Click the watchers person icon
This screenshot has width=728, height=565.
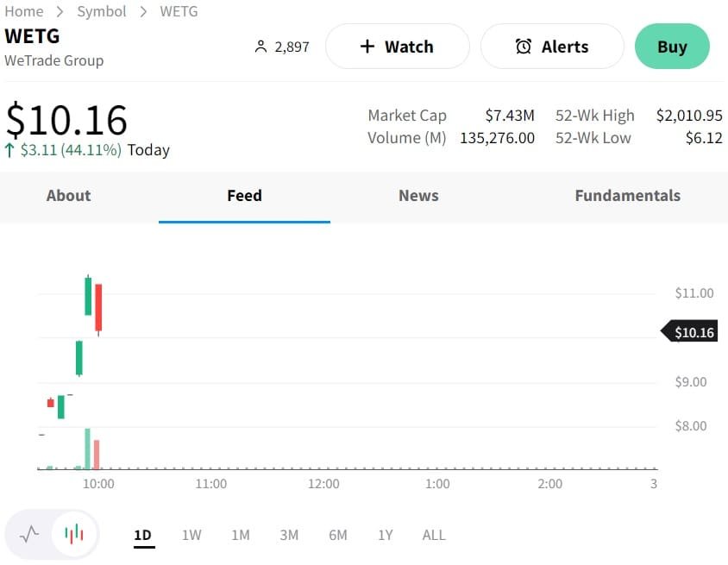tap(261, 47)
